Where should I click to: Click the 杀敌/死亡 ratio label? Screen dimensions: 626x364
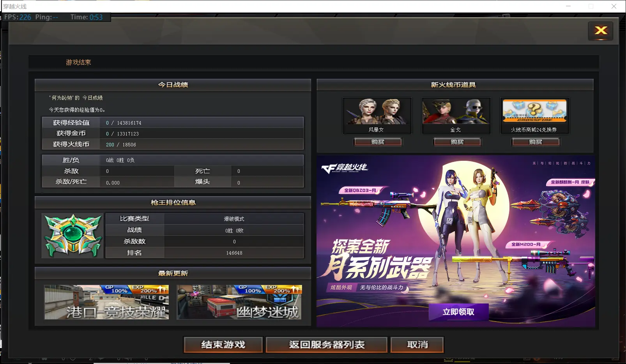pyautogui.click(x=71, y=181)
